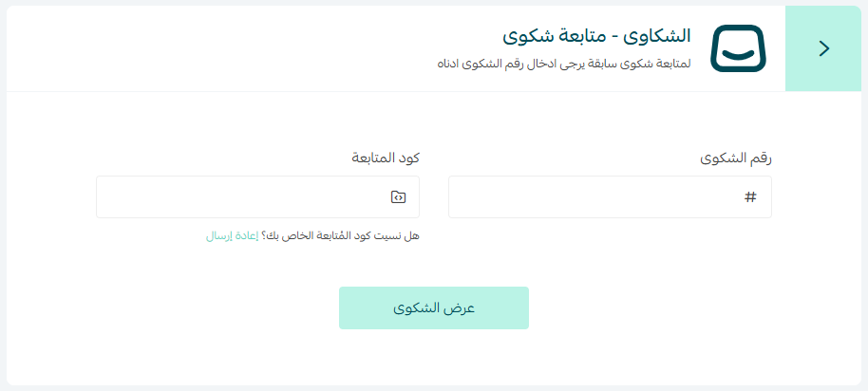
Task: Click the back chevron arrow in the teal panel
Action: (823, 48)
